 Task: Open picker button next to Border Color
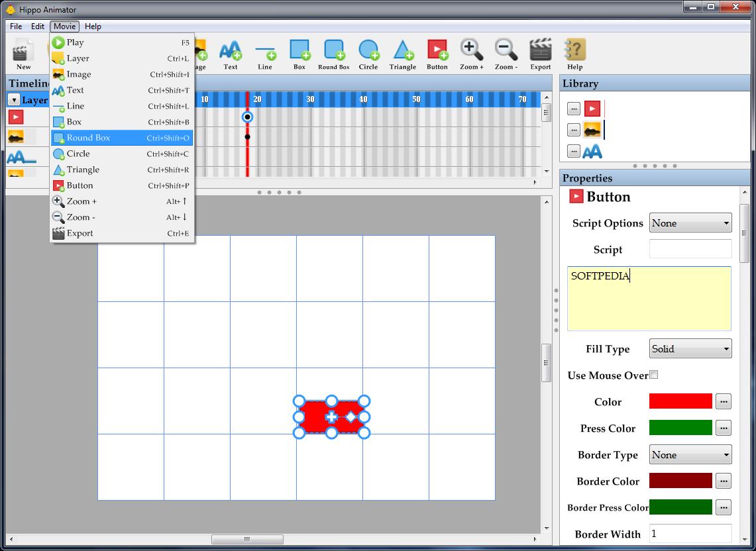[724, 481]
